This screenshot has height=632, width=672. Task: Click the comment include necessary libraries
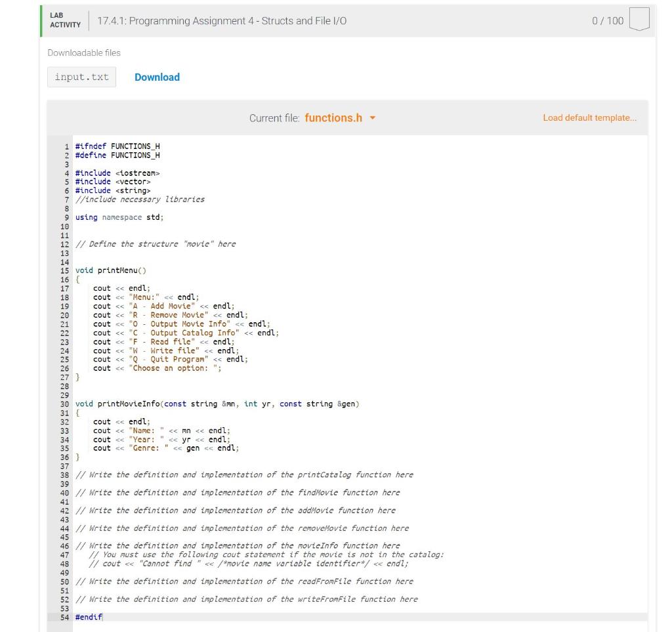click(140, 200)
